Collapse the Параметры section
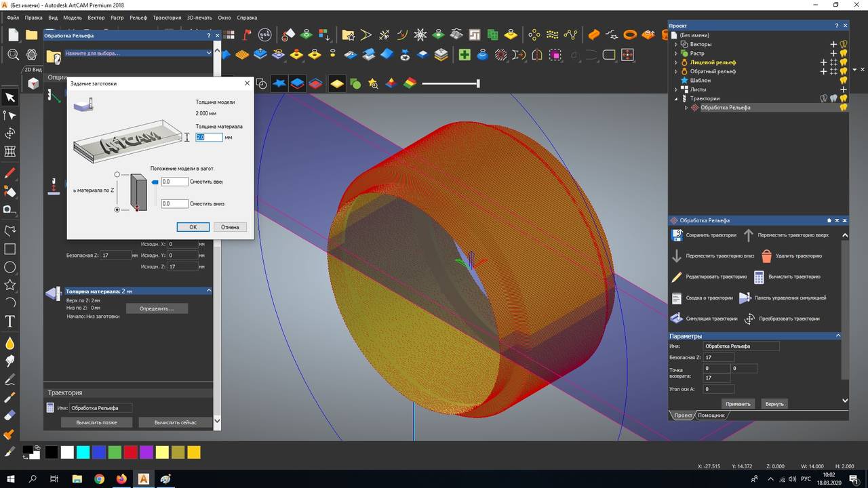This screenshot has height=488, width=868. [x=838, y=335]
